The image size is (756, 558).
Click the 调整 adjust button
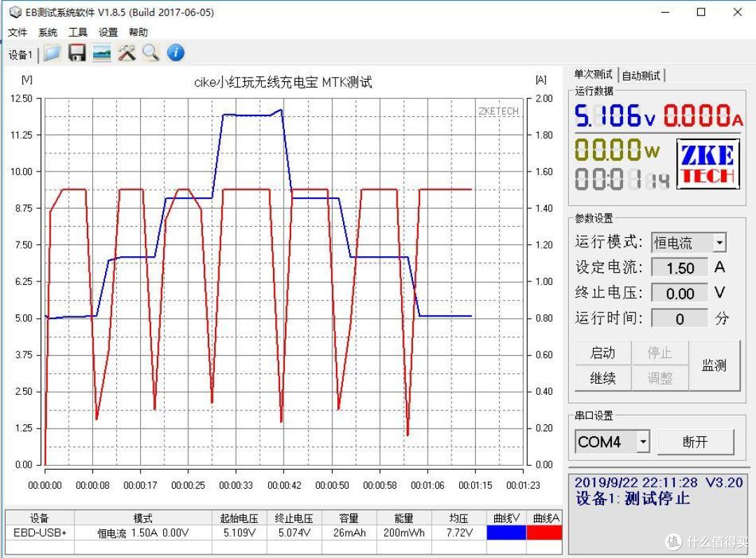659,378
